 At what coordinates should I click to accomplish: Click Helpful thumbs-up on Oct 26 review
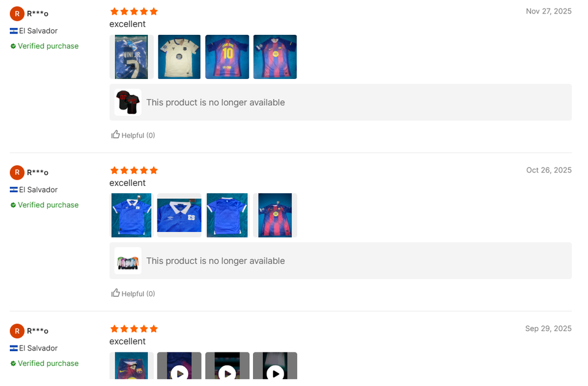(133, 293)
